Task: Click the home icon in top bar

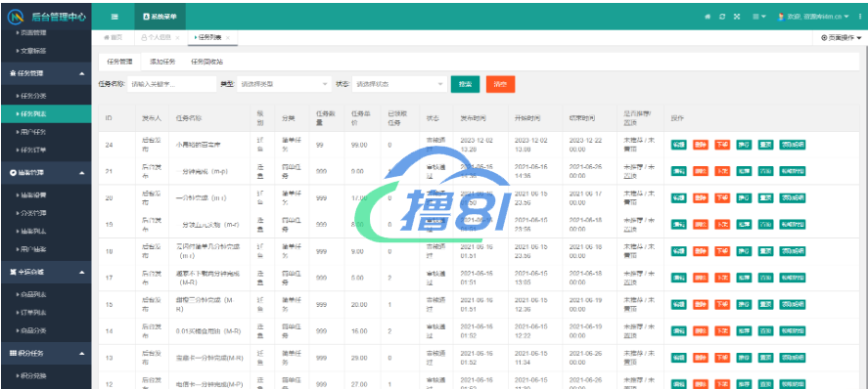Action: [x=708, y=17]
